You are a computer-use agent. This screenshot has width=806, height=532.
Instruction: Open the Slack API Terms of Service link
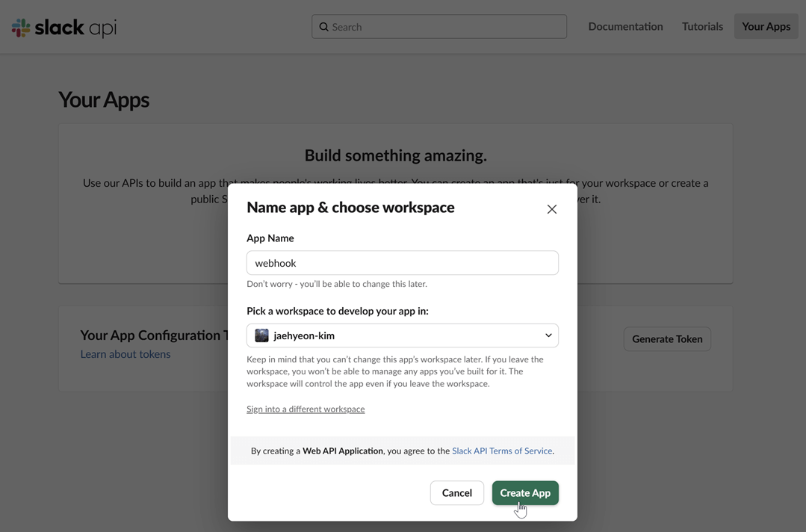point(501,451)
